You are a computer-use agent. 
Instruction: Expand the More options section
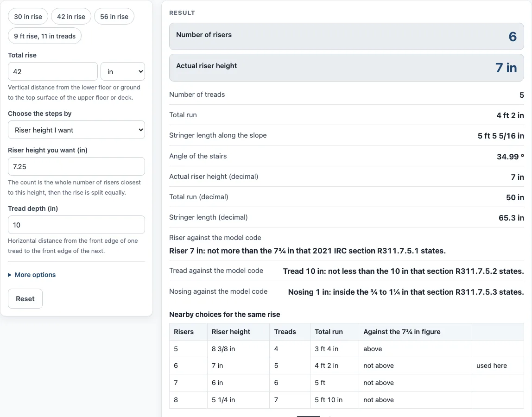click(32, 275)
